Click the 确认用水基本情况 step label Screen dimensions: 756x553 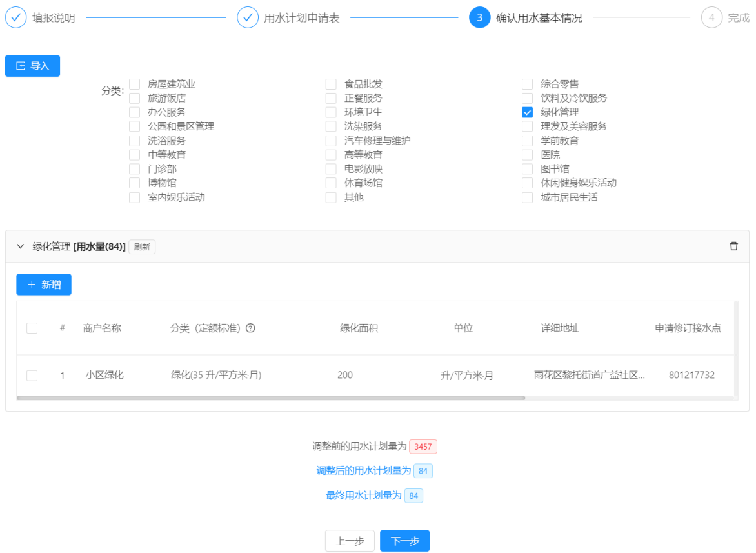tap(539, 18)
